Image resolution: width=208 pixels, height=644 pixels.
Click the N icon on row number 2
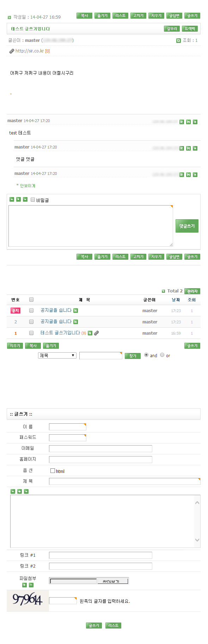75,322
